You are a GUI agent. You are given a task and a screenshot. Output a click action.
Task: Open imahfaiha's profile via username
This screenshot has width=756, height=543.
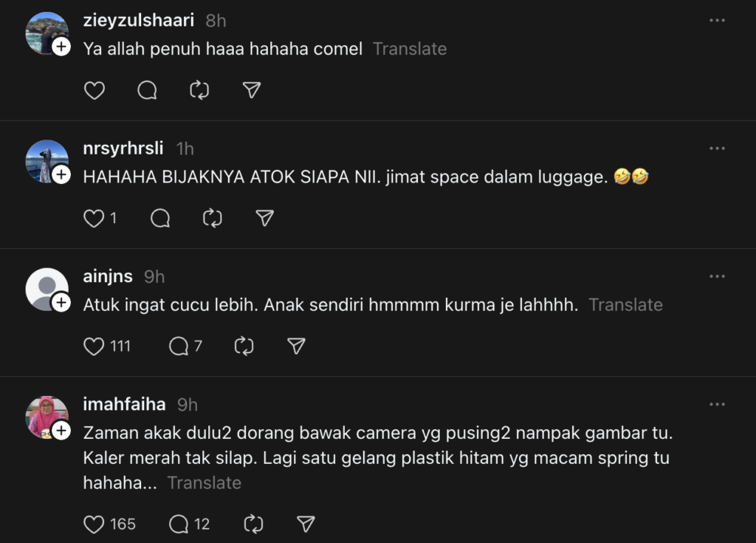click(124, 404)
